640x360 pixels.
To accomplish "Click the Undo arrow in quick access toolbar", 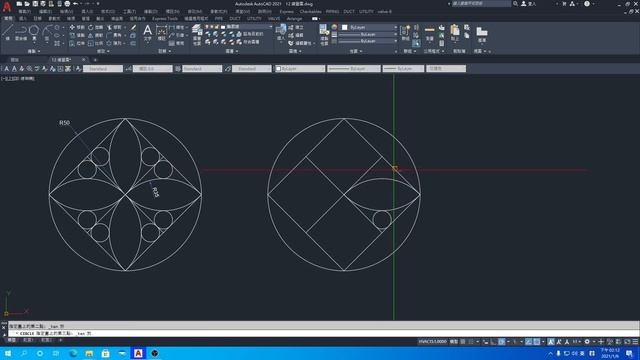I will pyautogui.click(x=75, y=4).
